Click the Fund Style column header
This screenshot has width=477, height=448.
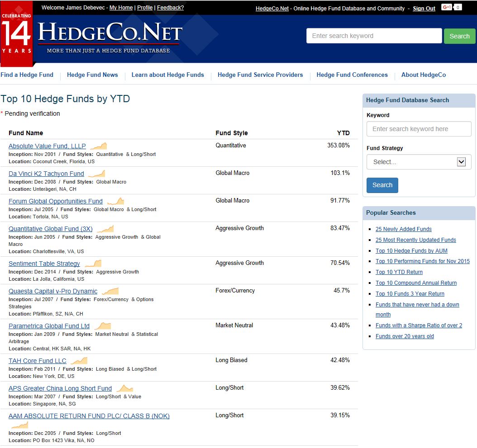point(232,133)
